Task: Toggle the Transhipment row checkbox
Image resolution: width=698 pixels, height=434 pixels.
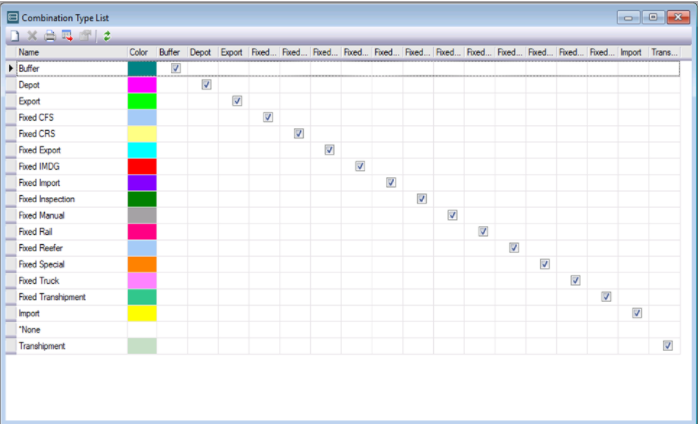Action: pyautogui.click(x=667, y=345)
